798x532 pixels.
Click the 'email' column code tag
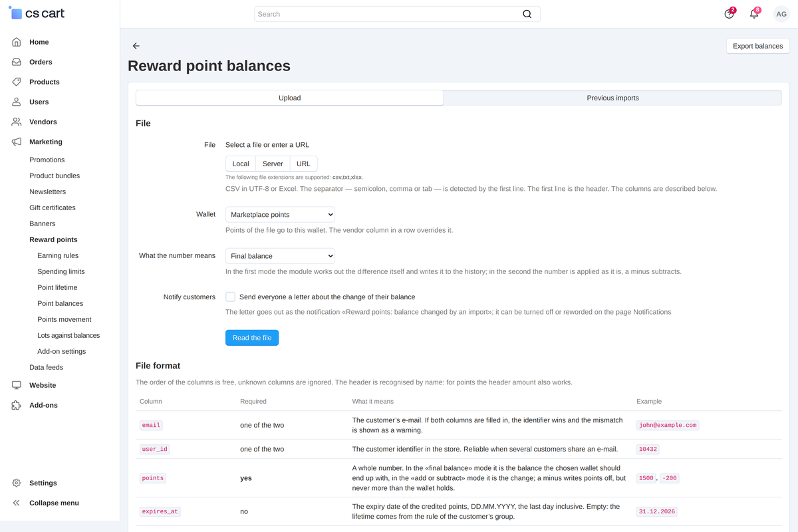pyautogui.click(x=151, y=425)
